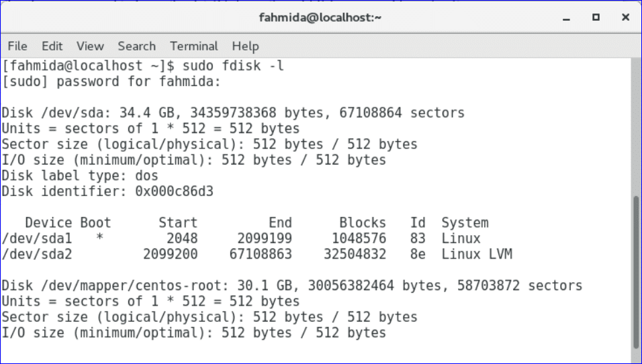Click the vertical scrollbar thumb
Image resolution: width=642 pixels, height=364 pixels.
click(x=635, y=273)
